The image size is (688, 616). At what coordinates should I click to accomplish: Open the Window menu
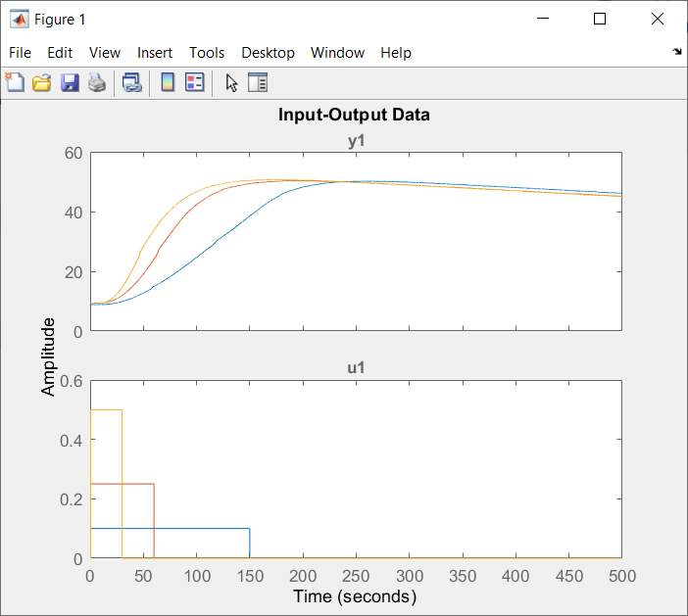337,53
